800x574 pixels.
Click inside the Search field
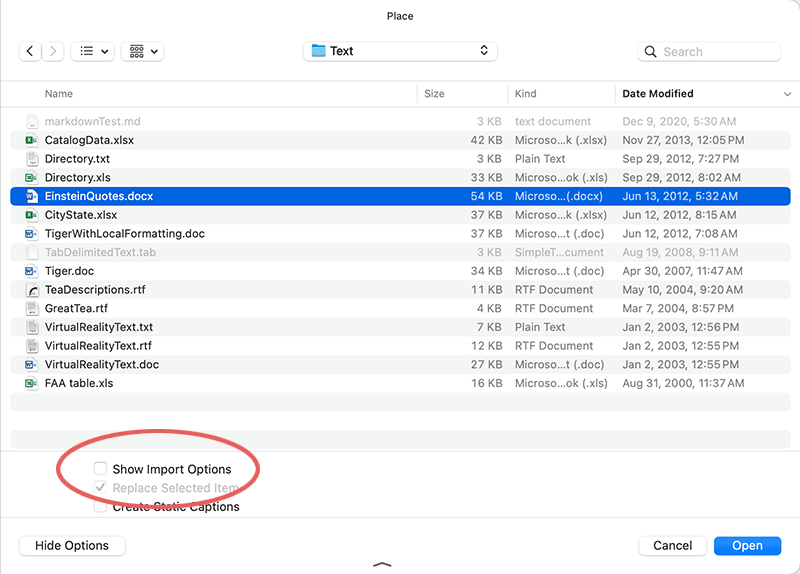[x=709, y=52]
